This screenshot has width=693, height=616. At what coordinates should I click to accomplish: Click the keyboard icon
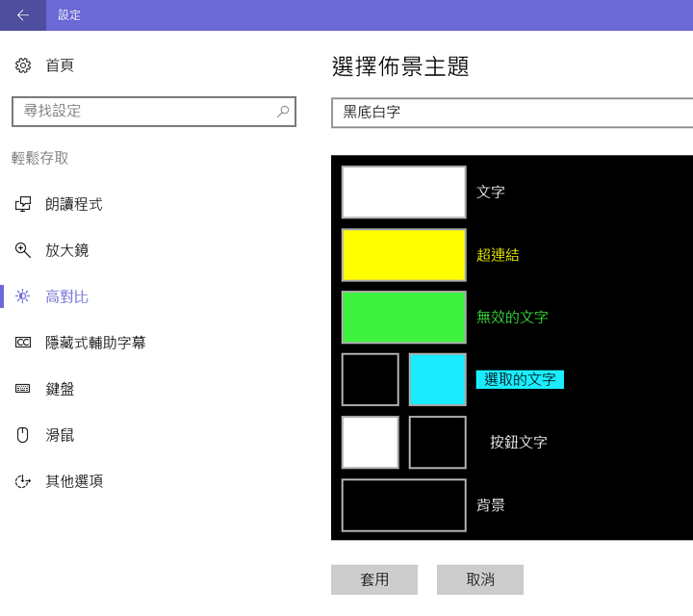23,389
